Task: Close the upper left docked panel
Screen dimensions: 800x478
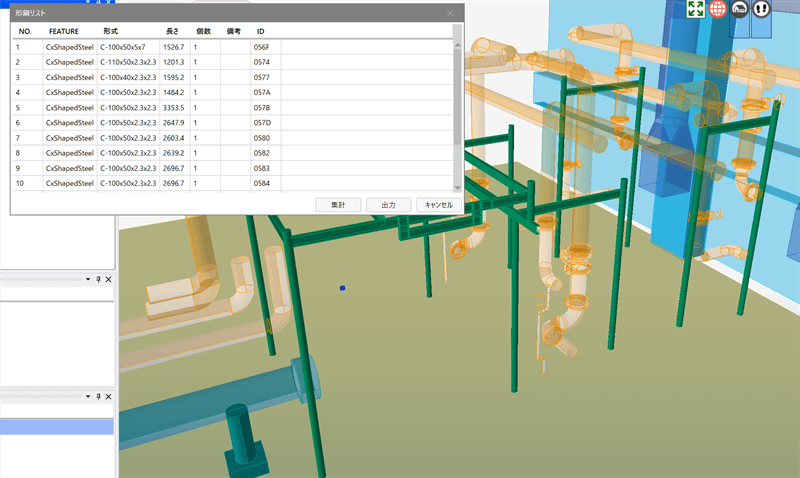Action: [108, 279]
